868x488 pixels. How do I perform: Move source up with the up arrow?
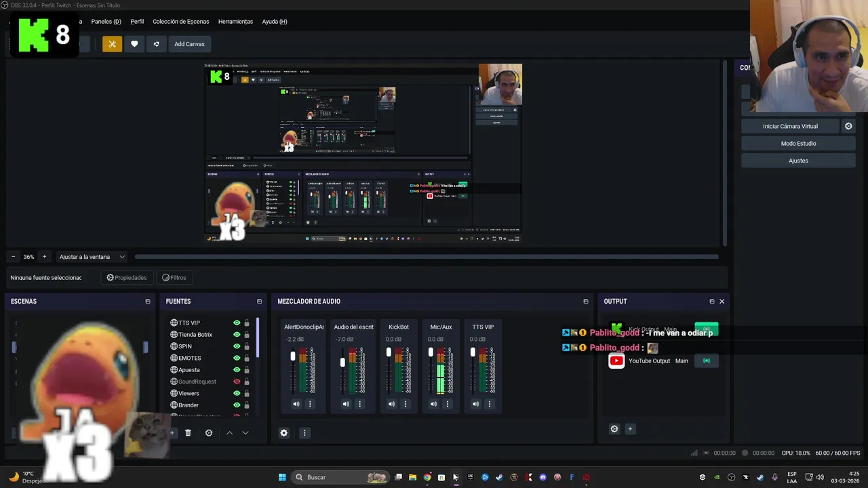tap(229, 433)
